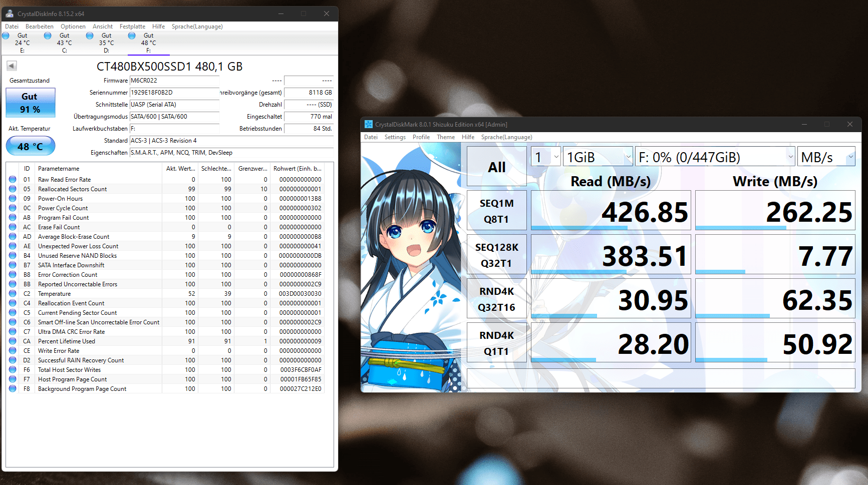868x485 pixels.
Task: Select drive D: status icon at 35 °C
Action: click(90, 36)
